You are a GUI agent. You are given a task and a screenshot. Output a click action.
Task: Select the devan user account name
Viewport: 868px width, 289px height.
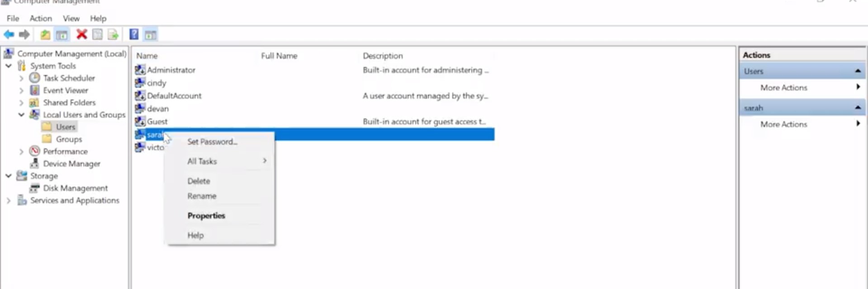[158, 109]
